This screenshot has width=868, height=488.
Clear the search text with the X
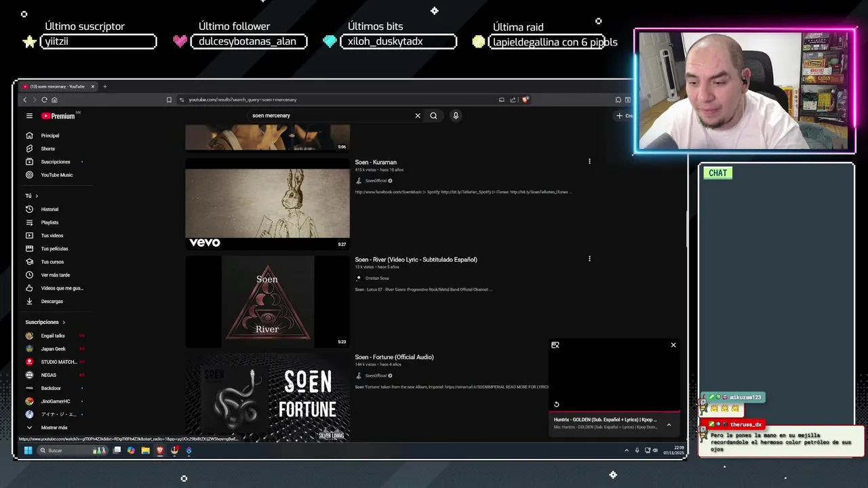click(x=418, y=116)
